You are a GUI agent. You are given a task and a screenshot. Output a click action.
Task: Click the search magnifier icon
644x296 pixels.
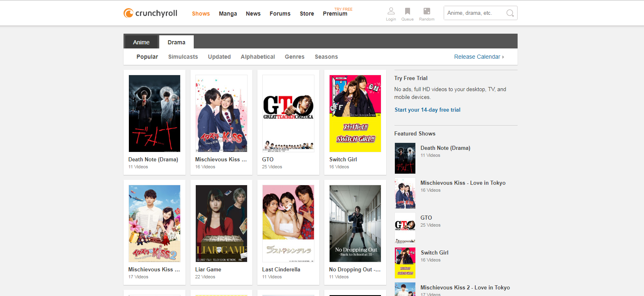click(x=510, y=13)
